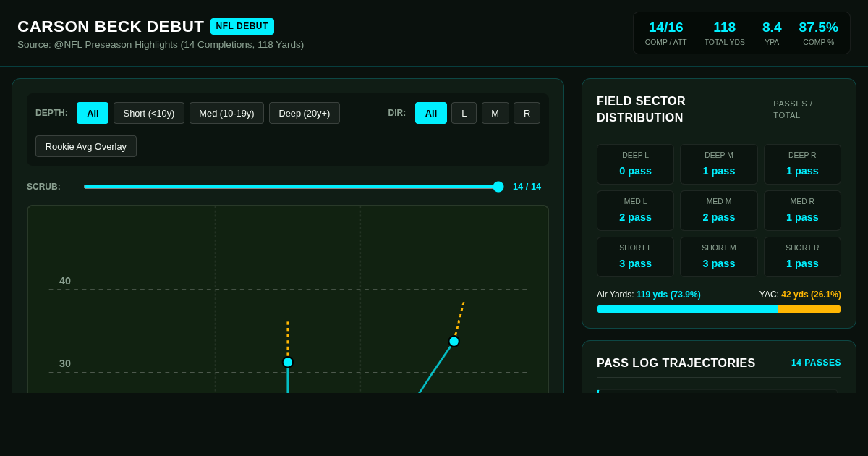Select the MED M sector card

coord(719,211)
